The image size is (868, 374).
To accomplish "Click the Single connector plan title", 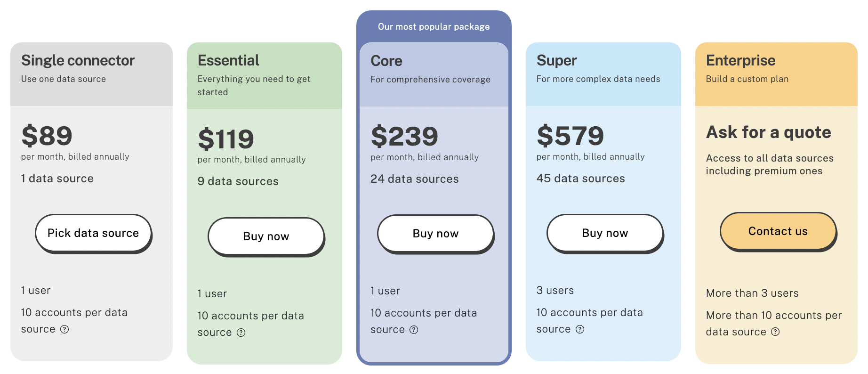I will [77, 60].
